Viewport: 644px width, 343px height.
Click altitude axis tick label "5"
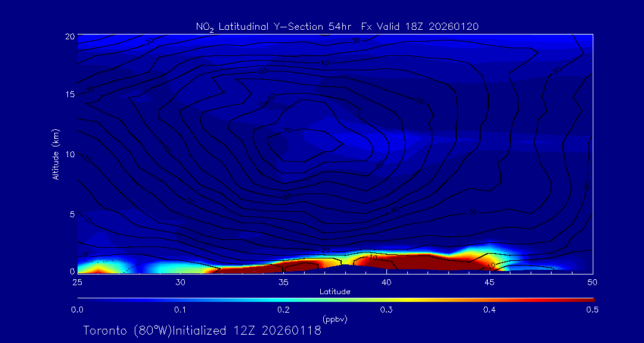click(72, 214)
